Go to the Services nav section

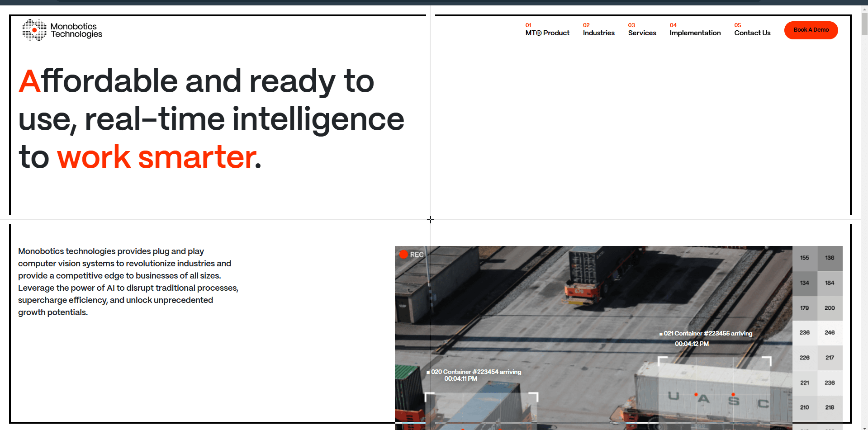[x=642, y=33]
